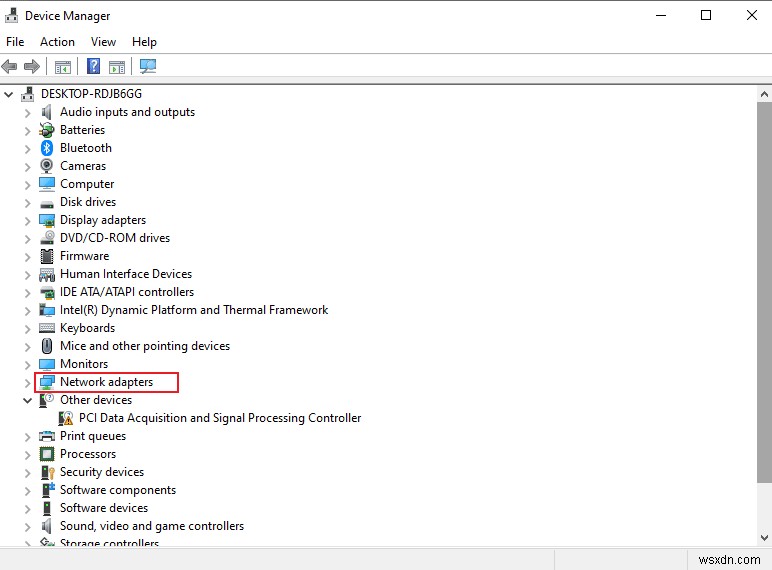This screenshot has height=570, width=772.
Task: Click the Software components icon
Action: tap(48, 490)
